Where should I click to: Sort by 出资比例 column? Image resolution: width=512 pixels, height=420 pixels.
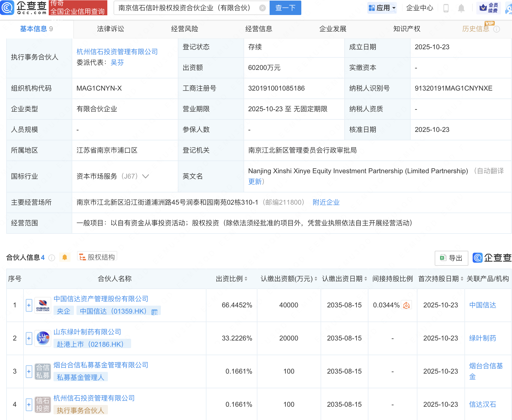click(246, 279)
